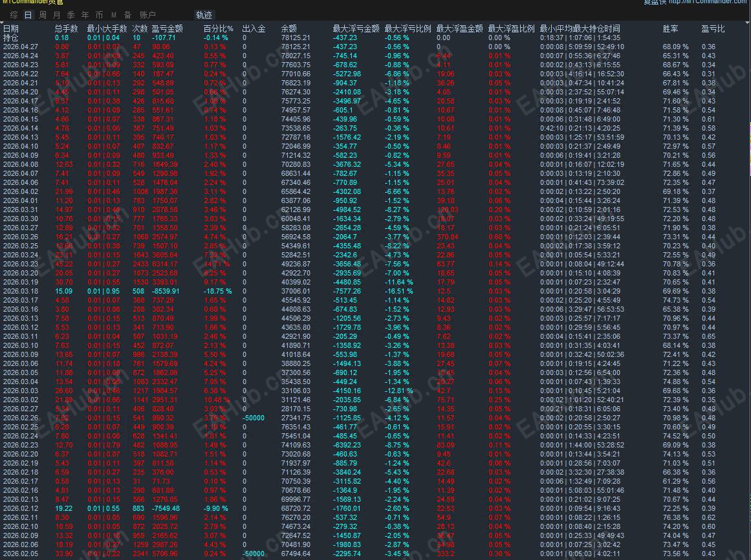The height and width of the screenshot is (560, 751).
Task: Select the 2026.04.08 date row
Action: tap(21, 164)
